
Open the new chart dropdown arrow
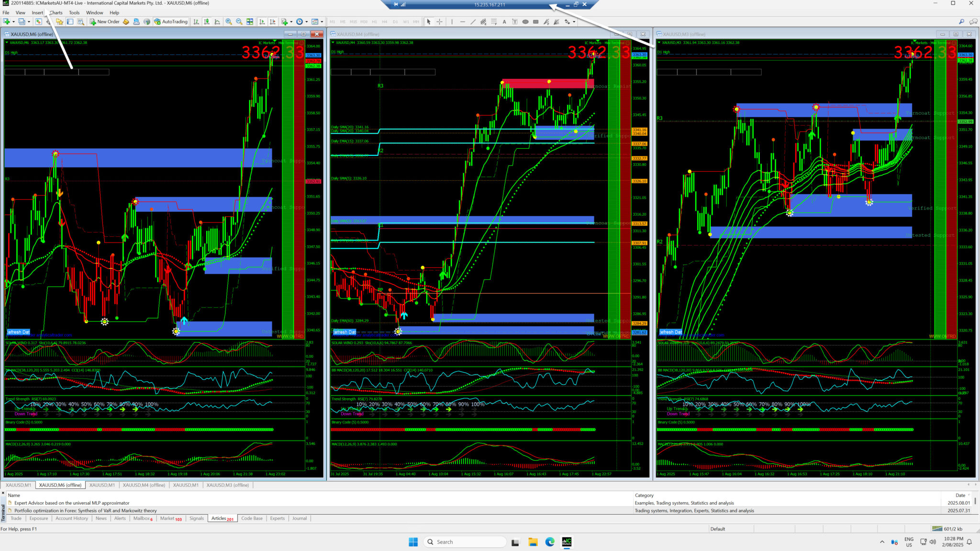(x=13, y=22)
